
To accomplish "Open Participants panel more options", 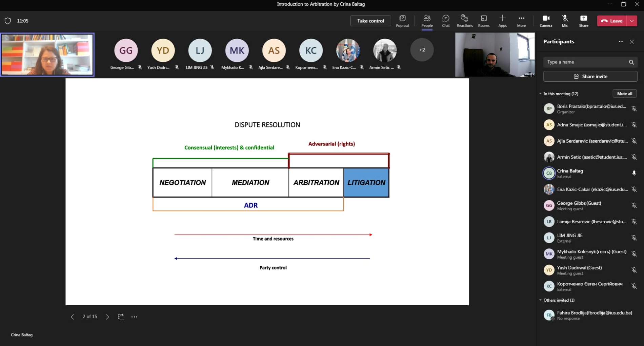I will coord(621,42).
